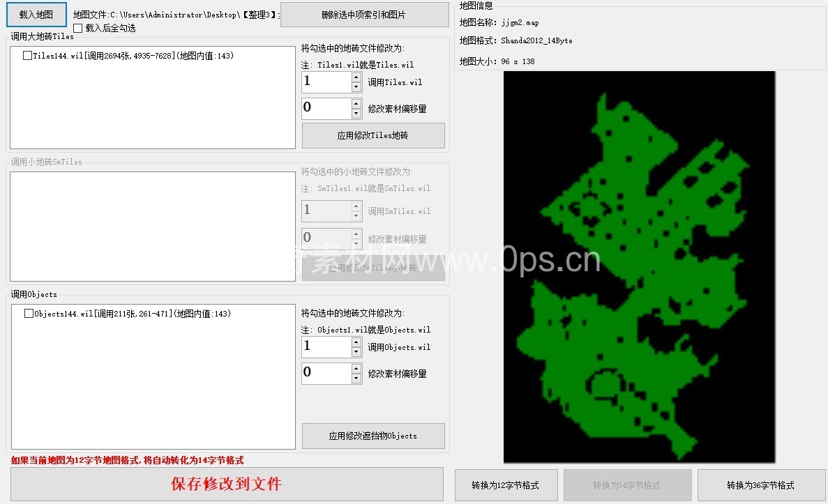The height and width of the screenshot is (504, 828).
Task: Decrease the Objects 修改素材偏移量 offset down arrow
Action: 356,379
